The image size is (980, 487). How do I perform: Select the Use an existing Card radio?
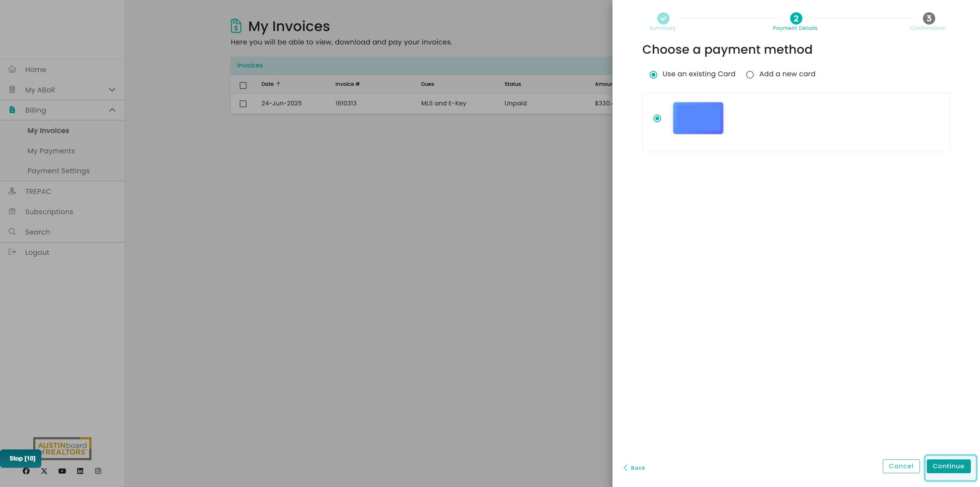coord(653,74)
